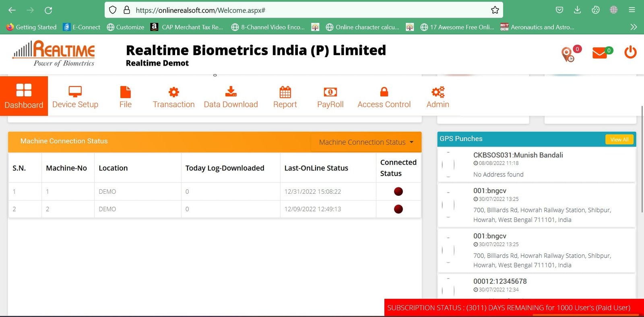Select Connected Status column header
This screenshot has height=317, width=644.
[398, 168]
